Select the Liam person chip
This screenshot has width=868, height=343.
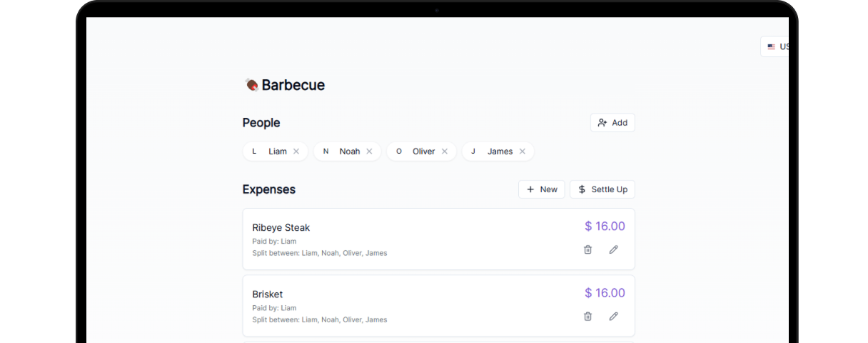click(276, 151)
